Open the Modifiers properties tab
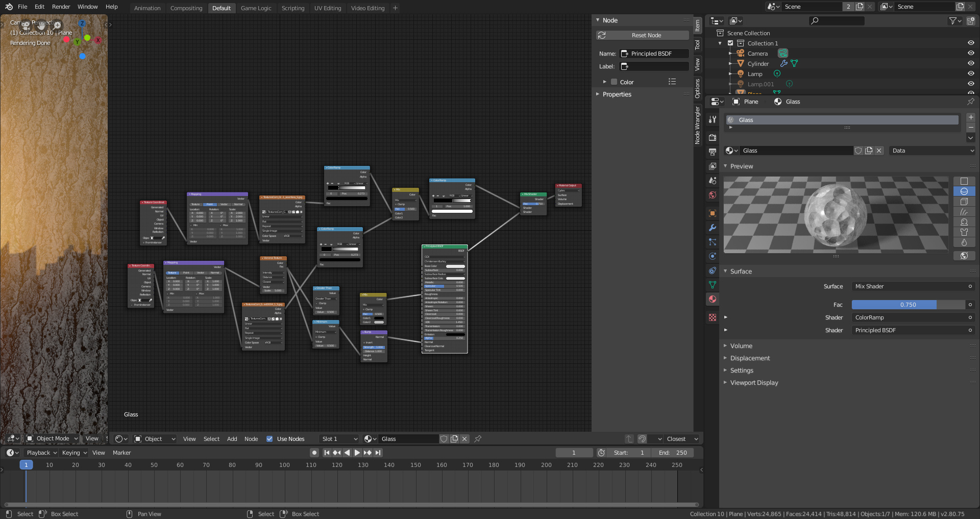980x519 pixels. click(713, 228)
